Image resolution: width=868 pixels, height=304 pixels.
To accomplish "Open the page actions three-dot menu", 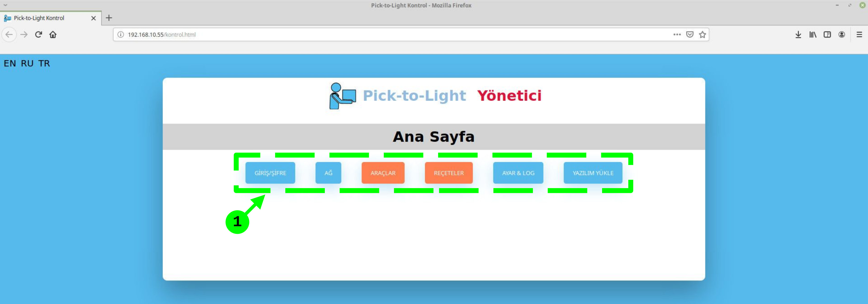I will click(677, 34).
